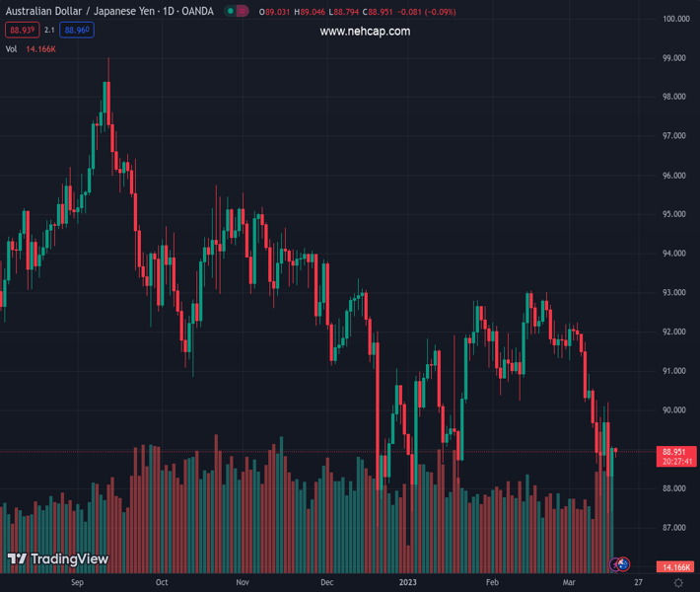
Task: Click the close price C88.951 in header
Action: tap(378, 12)
